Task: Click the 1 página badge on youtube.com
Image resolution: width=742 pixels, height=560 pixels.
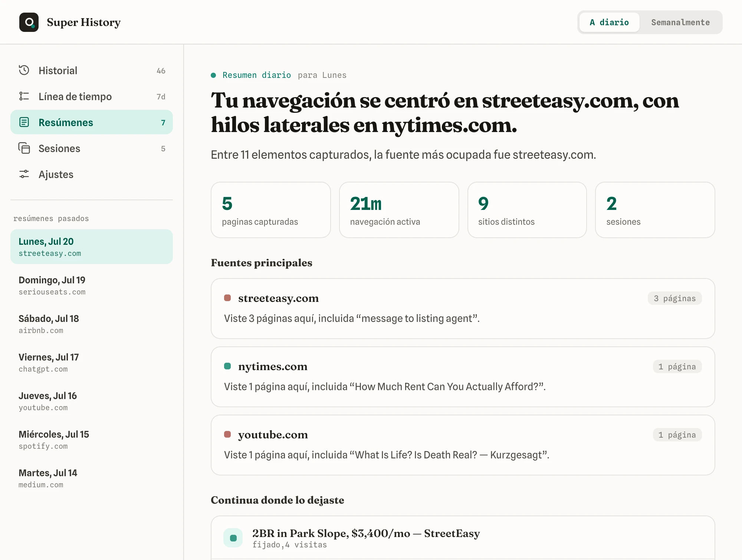Action: tap(677, 435)
